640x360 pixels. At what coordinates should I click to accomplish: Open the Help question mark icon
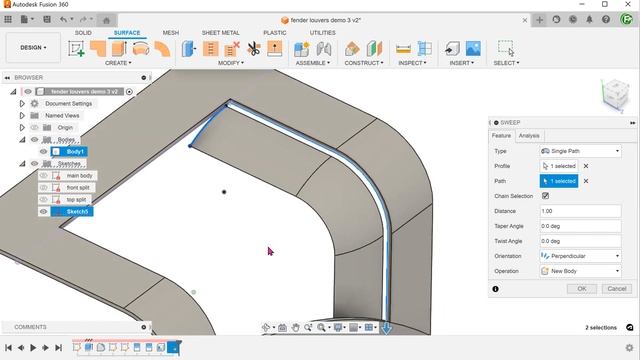pyautogui.click(x=606, y=19)
